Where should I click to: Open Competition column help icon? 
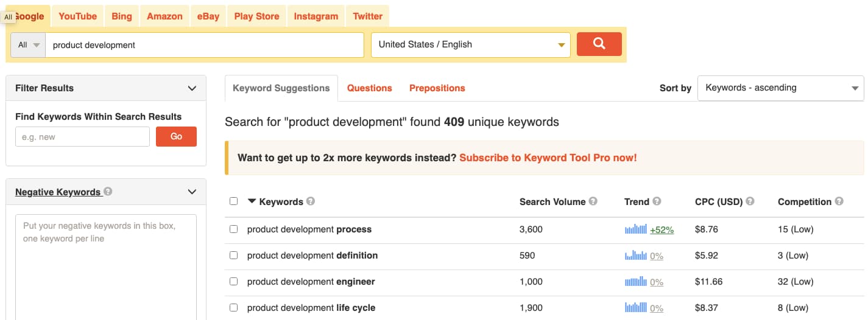coord(839,201)
